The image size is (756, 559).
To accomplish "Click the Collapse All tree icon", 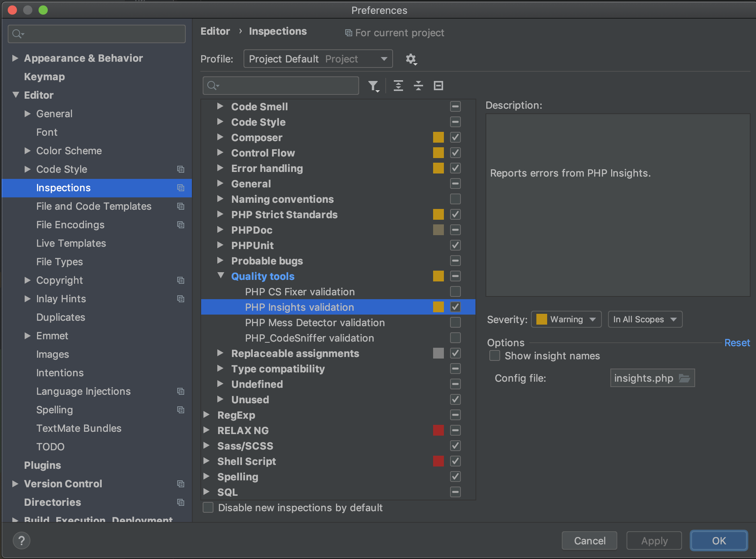I will (418, 86).
